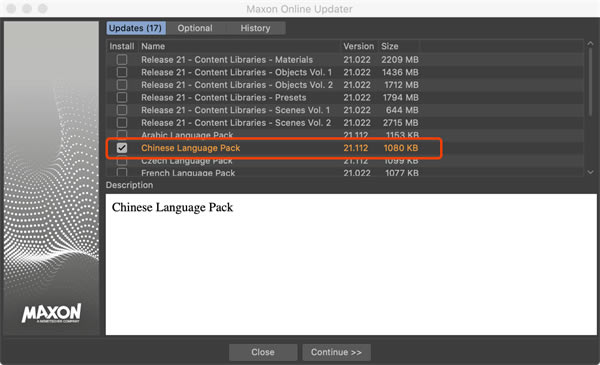Screen dimensions: 600x365
Task: Click the Close button
Action: point(263,352)
